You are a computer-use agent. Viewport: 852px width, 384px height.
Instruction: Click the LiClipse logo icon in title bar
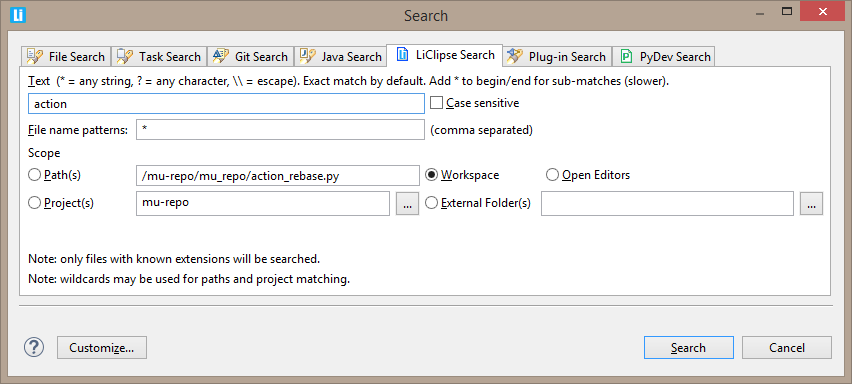[18, 15]
